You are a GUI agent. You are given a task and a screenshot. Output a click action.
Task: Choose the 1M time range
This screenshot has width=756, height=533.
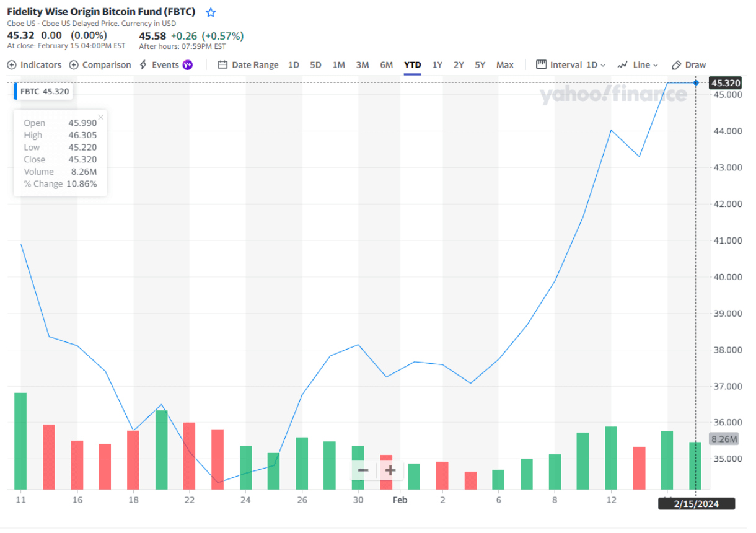pyautogui.click(x=338, y=65)
